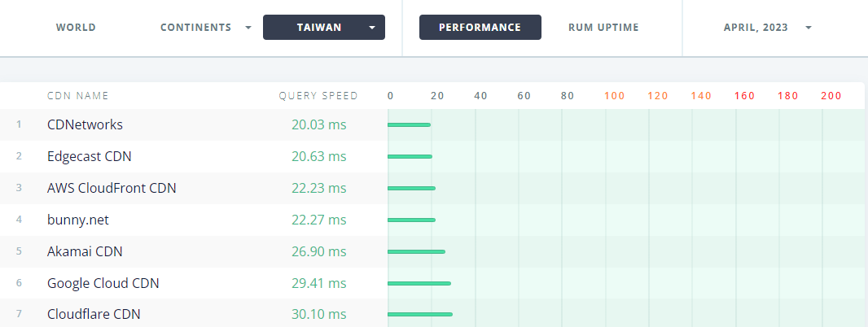868x327 pixels.
Task: Open the bunny.net entry
Action: [78, 220]
